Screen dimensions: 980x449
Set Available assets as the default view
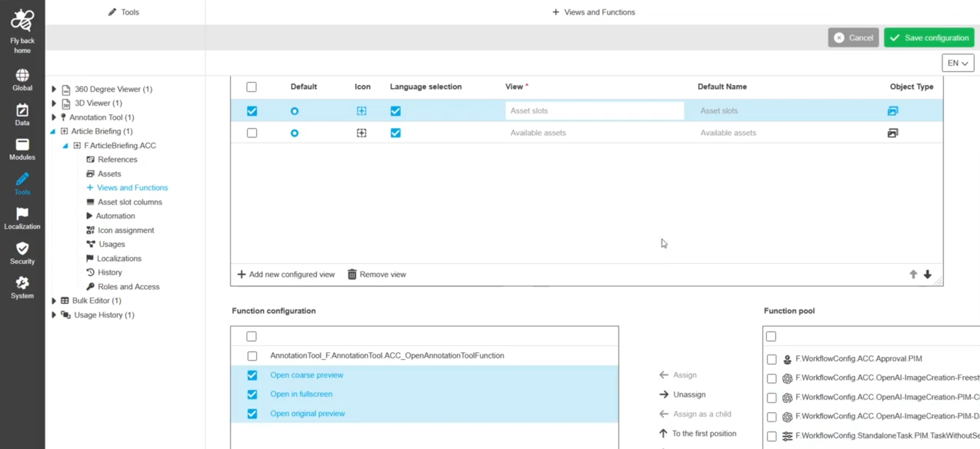tap(294, 133)
